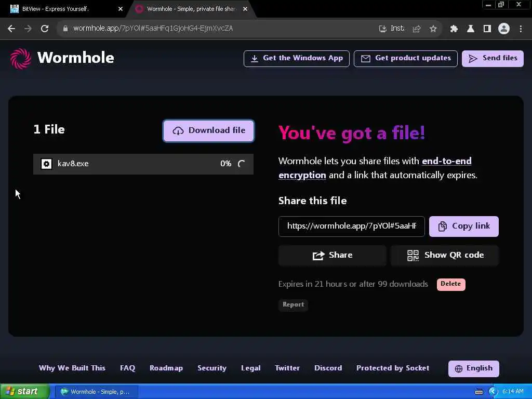Close the Wormhole tab

(245, 9)
